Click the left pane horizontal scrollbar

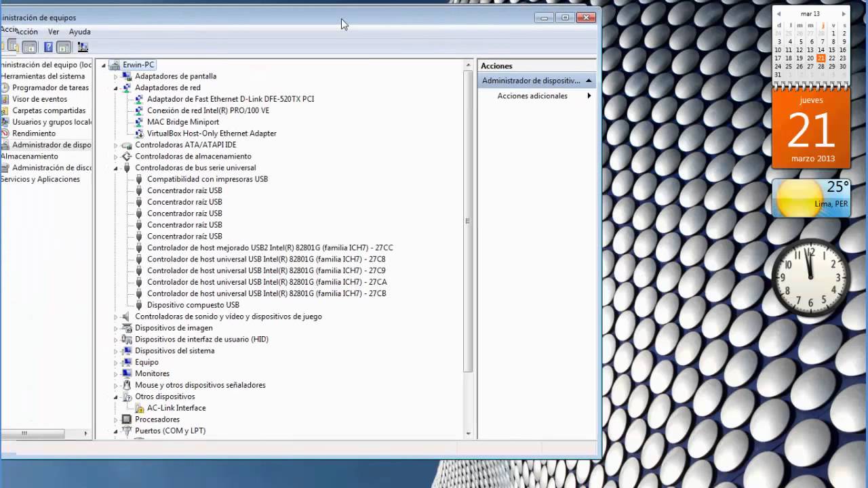tap(33, 433)
